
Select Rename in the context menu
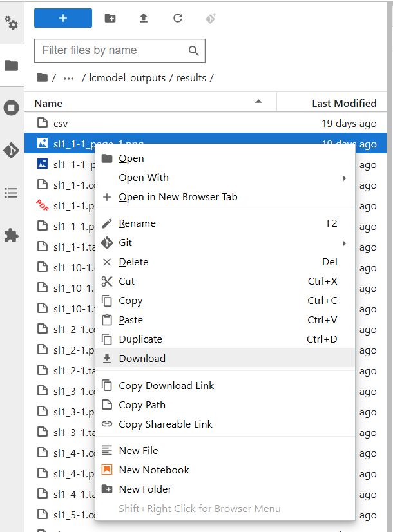pos(137,223)
